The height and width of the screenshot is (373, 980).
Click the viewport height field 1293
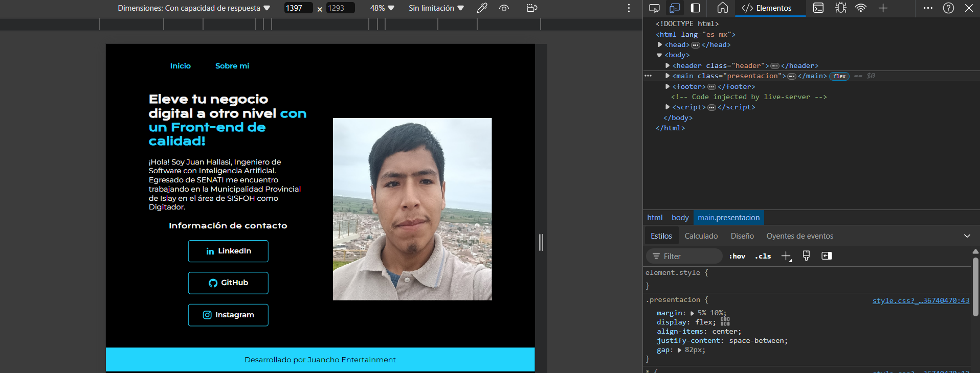340,8
